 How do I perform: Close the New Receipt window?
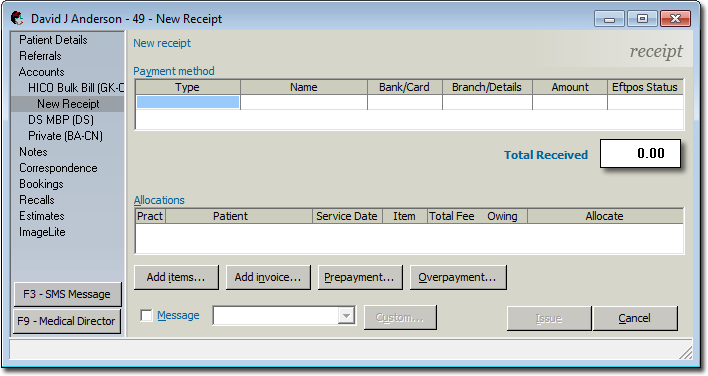coord(675,19)
